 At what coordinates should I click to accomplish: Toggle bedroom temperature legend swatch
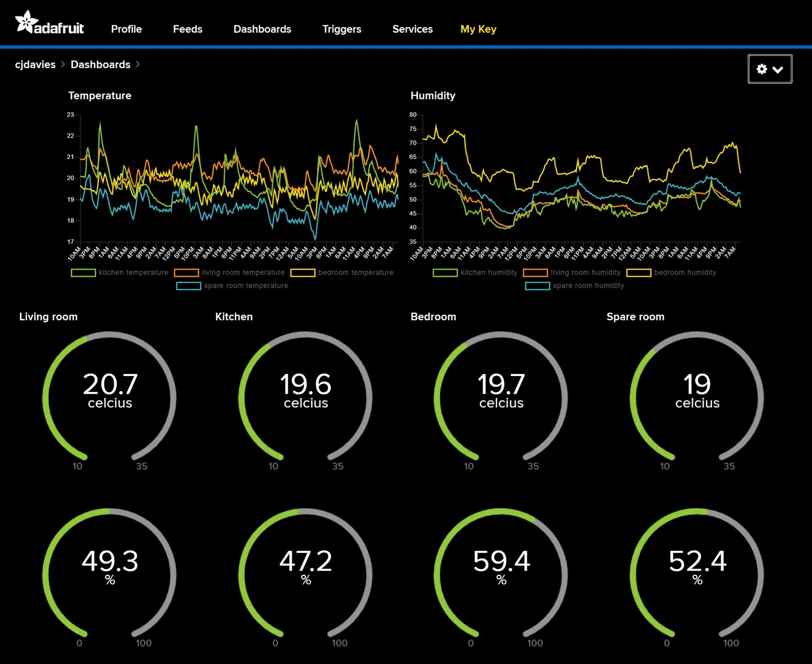coord(303,273)
